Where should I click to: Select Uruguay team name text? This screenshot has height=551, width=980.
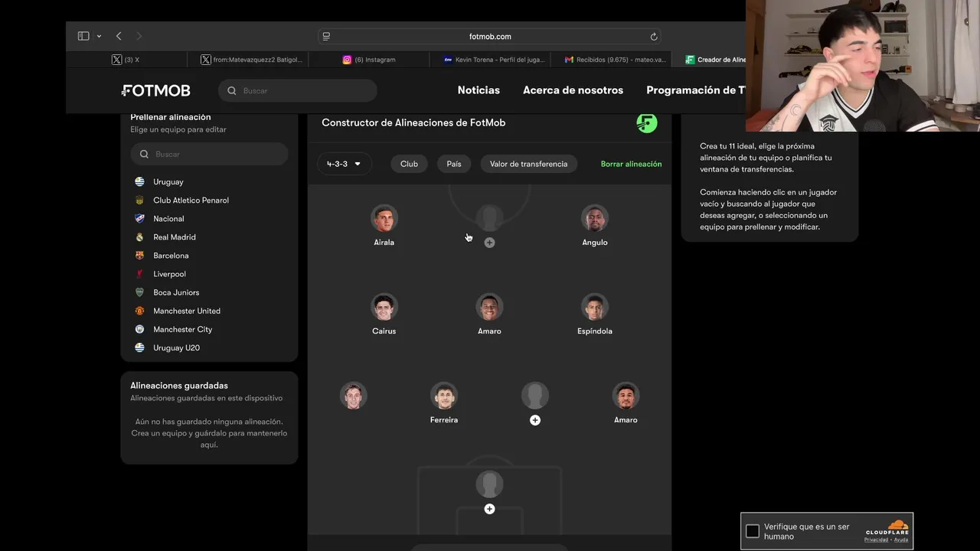(x=168, y=181)
